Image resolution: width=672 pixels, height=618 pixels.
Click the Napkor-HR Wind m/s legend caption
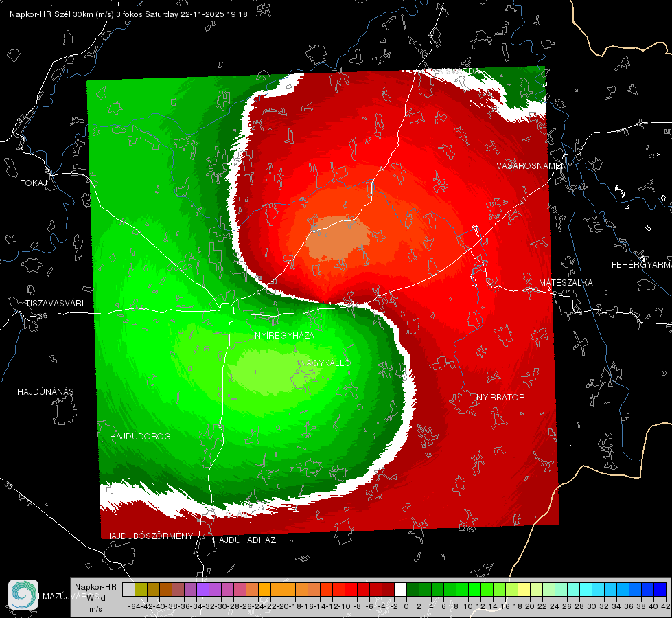(x=95, y=598)
